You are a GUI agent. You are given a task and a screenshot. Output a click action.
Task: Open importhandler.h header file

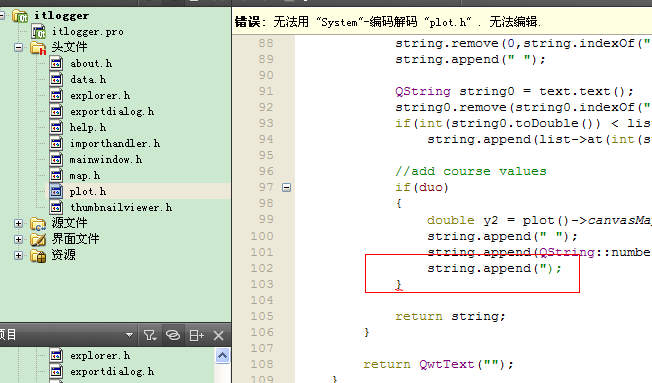pyautogui.click(x=115, y=143)
